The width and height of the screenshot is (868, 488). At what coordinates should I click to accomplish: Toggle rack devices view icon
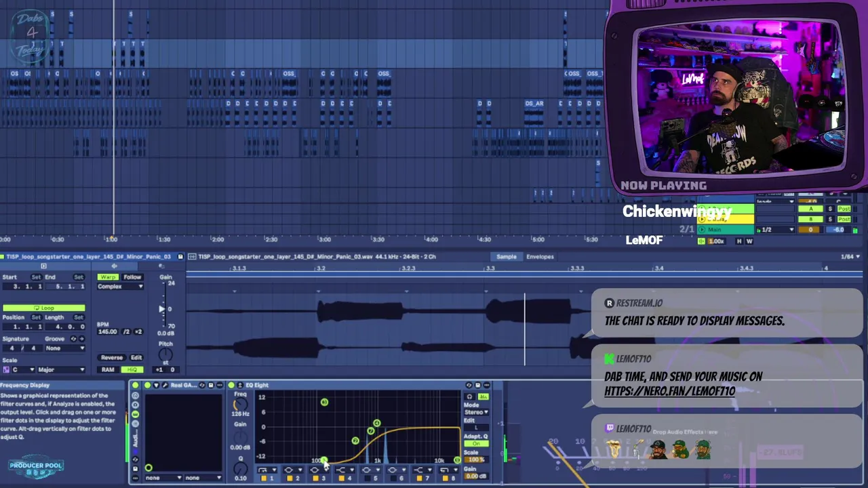click(x=135, y=414)
